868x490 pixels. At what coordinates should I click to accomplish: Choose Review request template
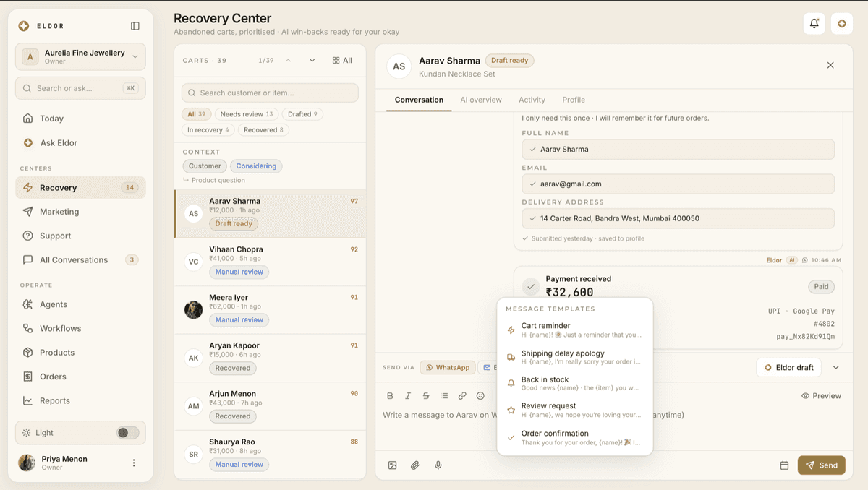point(575,411)
